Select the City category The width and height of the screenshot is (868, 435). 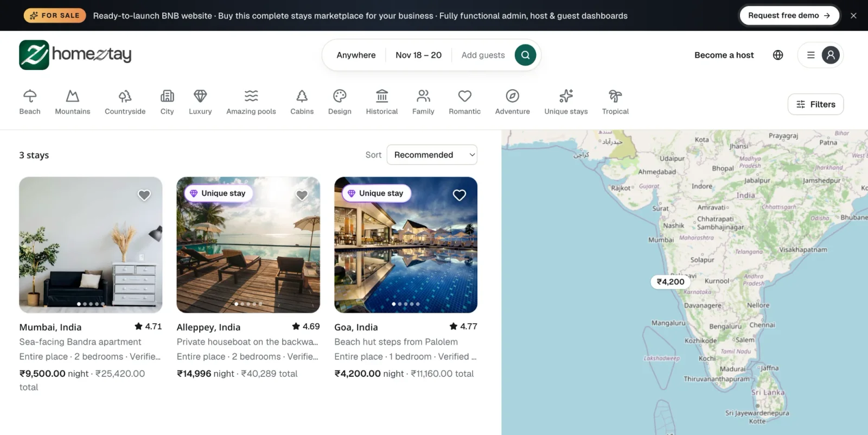pyautogui.click(x=167, y=102)
